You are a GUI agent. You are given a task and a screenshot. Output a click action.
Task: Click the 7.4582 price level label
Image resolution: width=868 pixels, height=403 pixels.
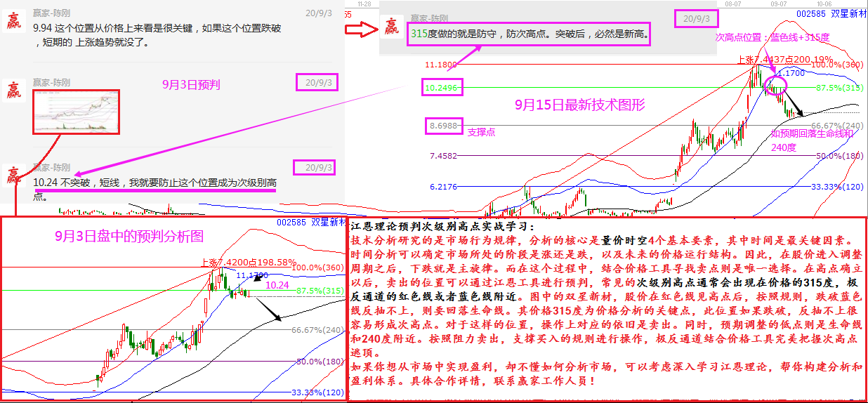pos(444,156)
